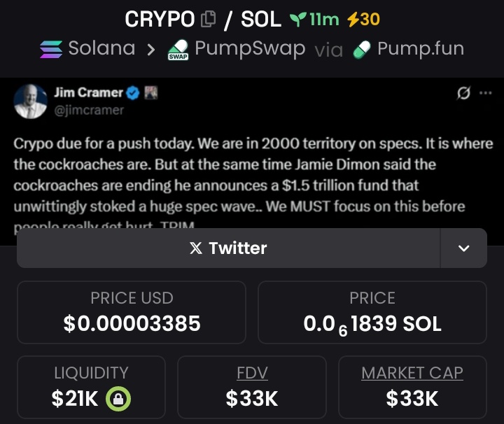Click the liquidity locked padlock icon
The width and height of the screenshot is (504, 424).
[x=118, y=399]
